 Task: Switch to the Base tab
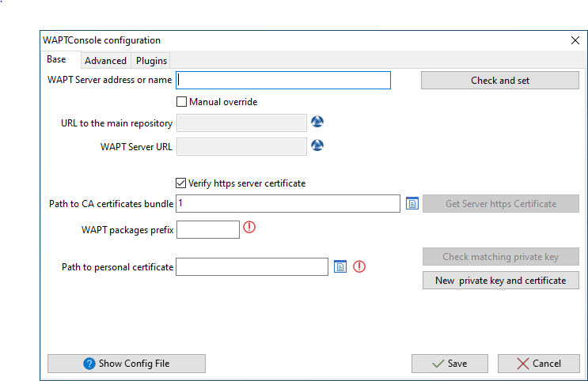[x=57, y=59]
